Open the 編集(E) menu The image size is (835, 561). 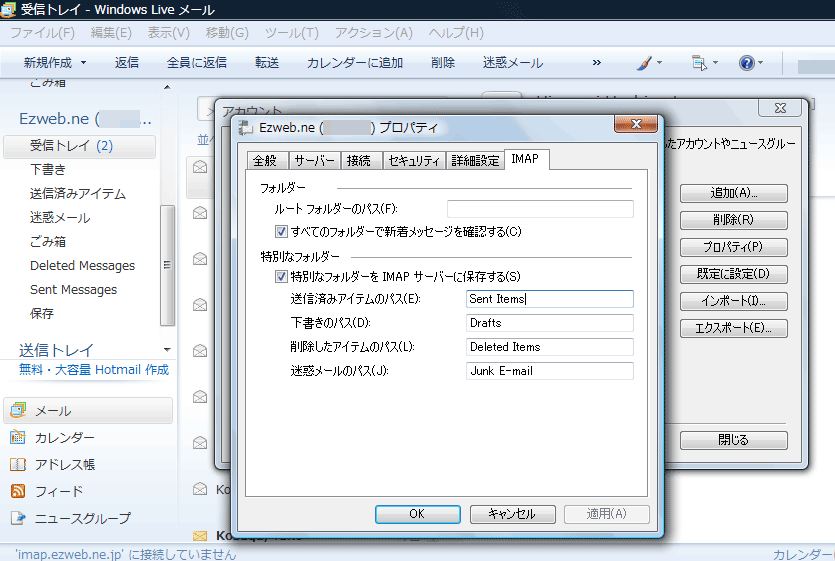(x=111, y=33)
